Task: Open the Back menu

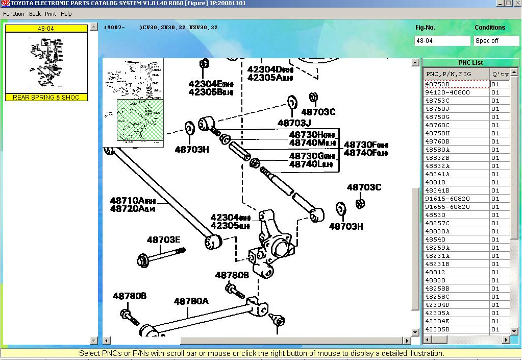Action: [x=35, y=14]
